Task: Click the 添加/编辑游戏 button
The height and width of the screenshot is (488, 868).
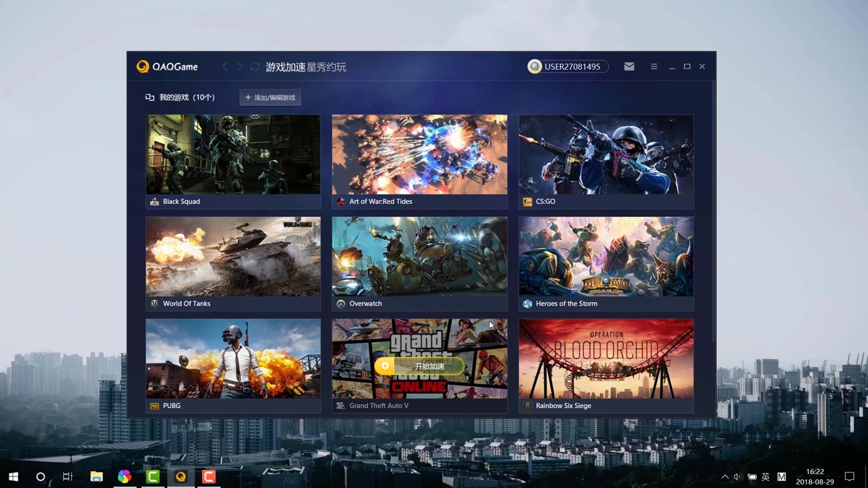Action: (x=270, y=98)
